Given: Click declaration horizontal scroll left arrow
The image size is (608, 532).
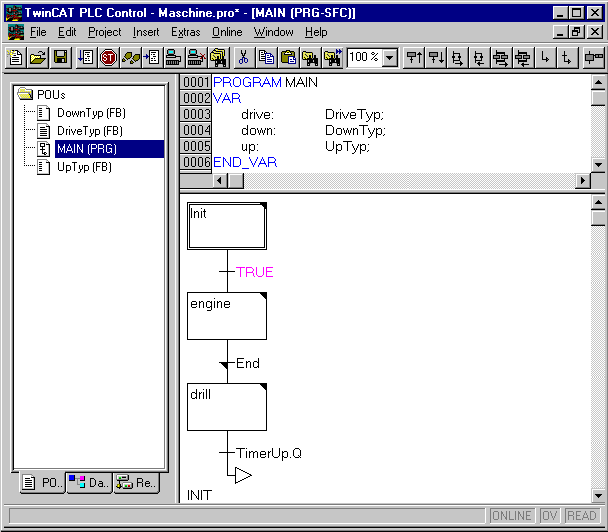Looking at the screenshot, I should click(220, 181).
